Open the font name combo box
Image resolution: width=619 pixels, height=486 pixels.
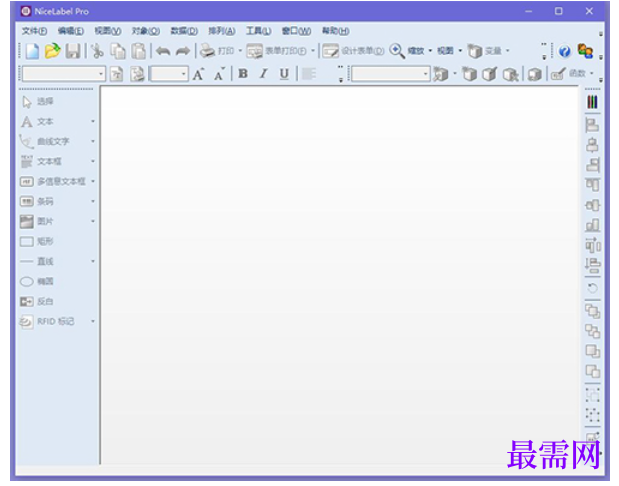[64, 74]
